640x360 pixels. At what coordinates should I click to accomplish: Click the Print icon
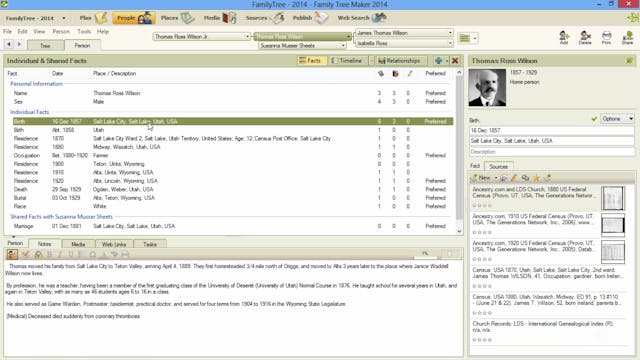point(607,38)
